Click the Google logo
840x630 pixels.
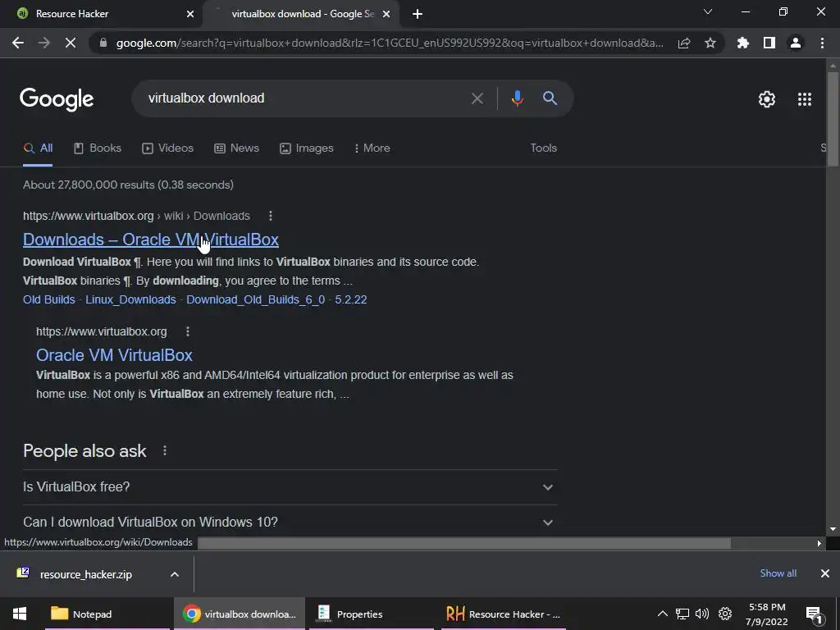point(57,99)
